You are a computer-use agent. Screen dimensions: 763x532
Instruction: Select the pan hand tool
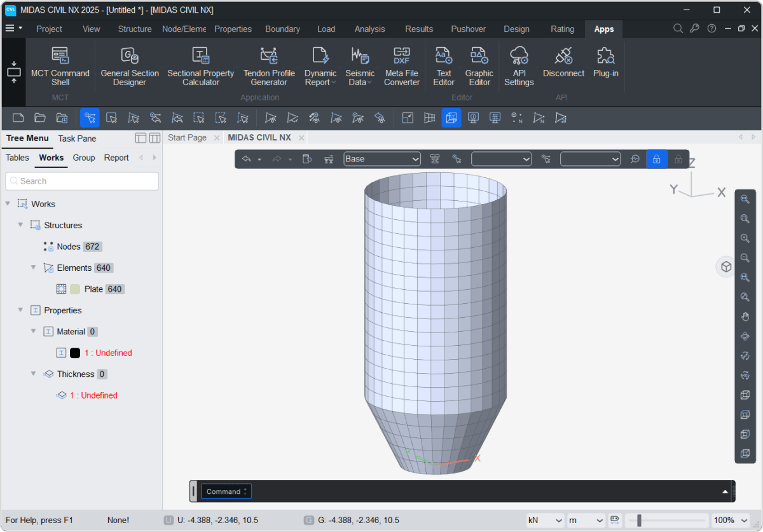745,317
